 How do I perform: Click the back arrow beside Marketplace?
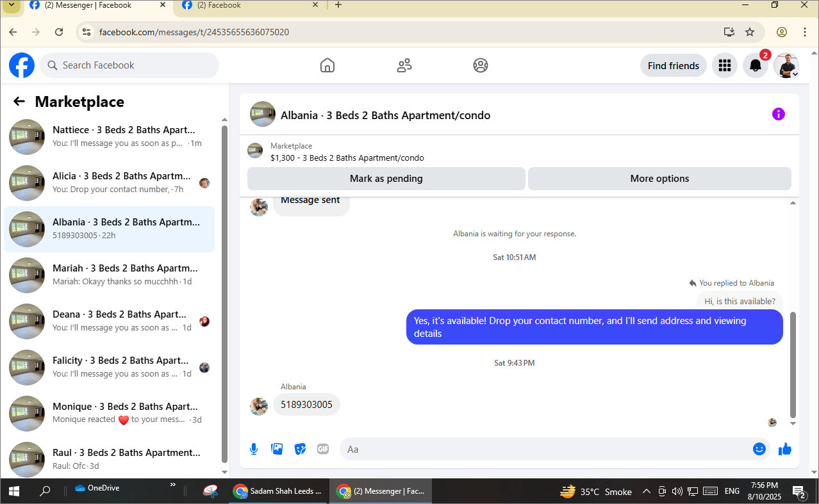19,101
